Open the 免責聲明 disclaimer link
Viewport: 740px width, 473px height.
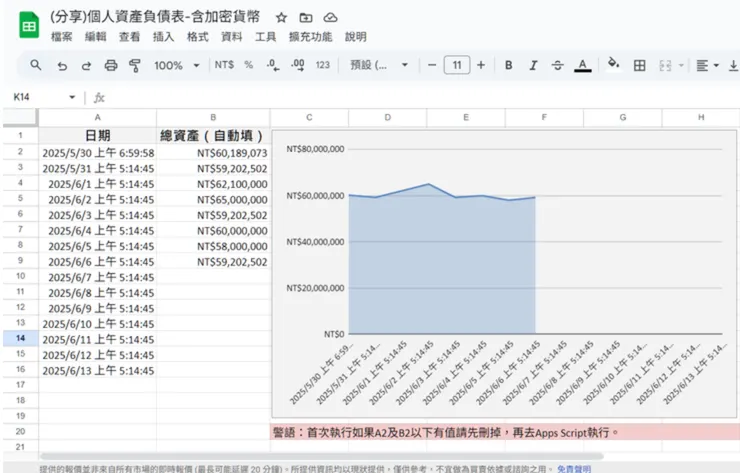[574, 469]
